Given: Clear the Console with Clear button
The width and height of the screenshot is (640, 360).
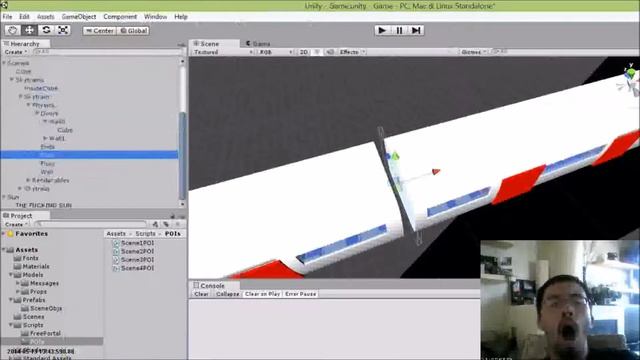Looking at the screenshot, I should (201, 294).
